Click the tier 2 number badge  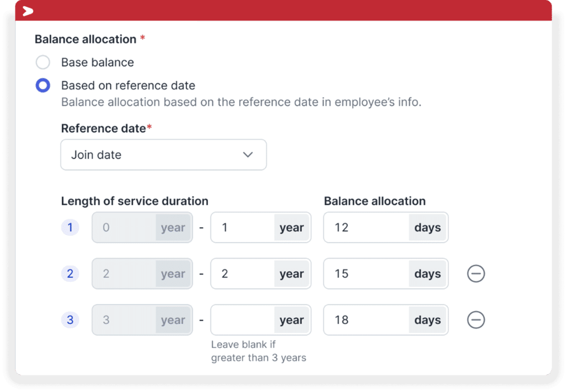click(x=70, y=274)
